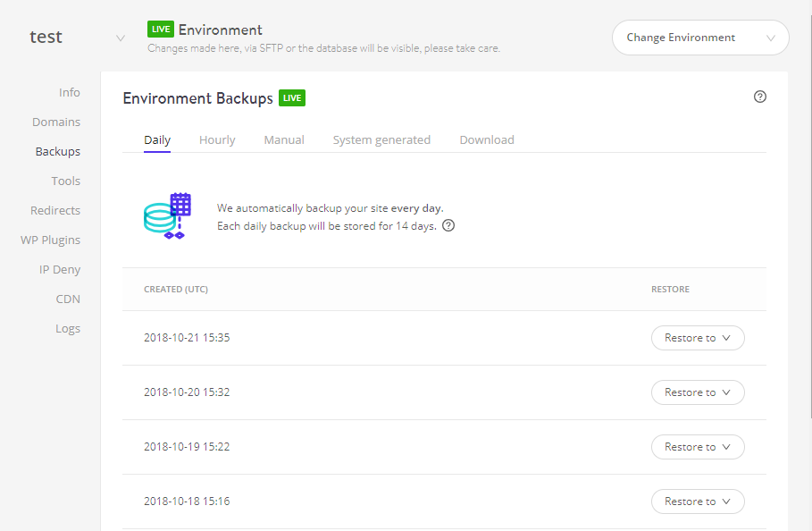Click the green LIVE badge next to Environment
The height and width of the screenshot is (531, 812).
click(x=161, y=29)
